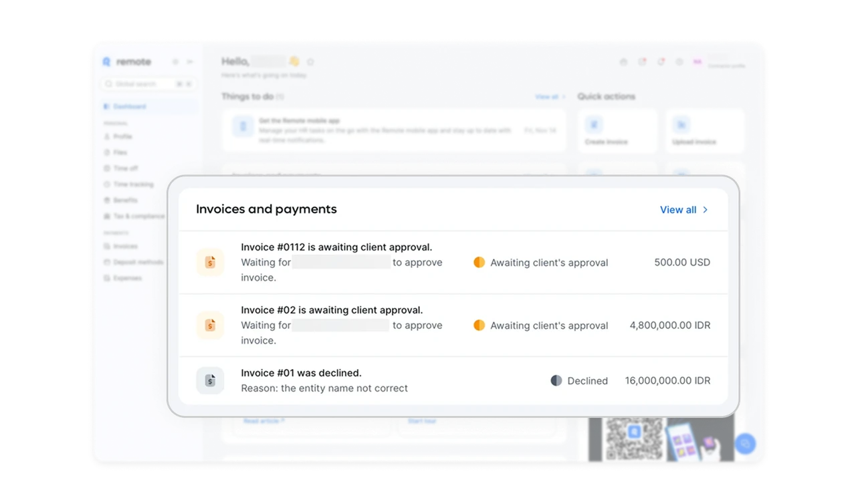
Task: Click the QR code image
Action: tap(633, 439)
